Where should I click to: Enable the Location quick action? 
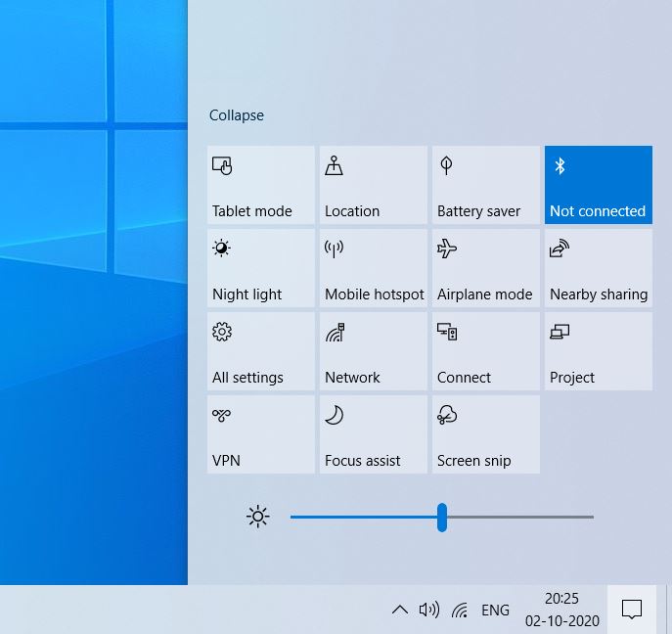click(374, 185)
